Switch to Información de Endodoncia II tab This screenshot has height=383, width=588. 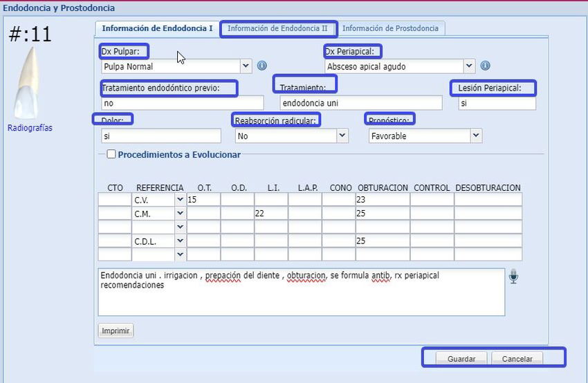pyautogui.click(x=277, y=28)
